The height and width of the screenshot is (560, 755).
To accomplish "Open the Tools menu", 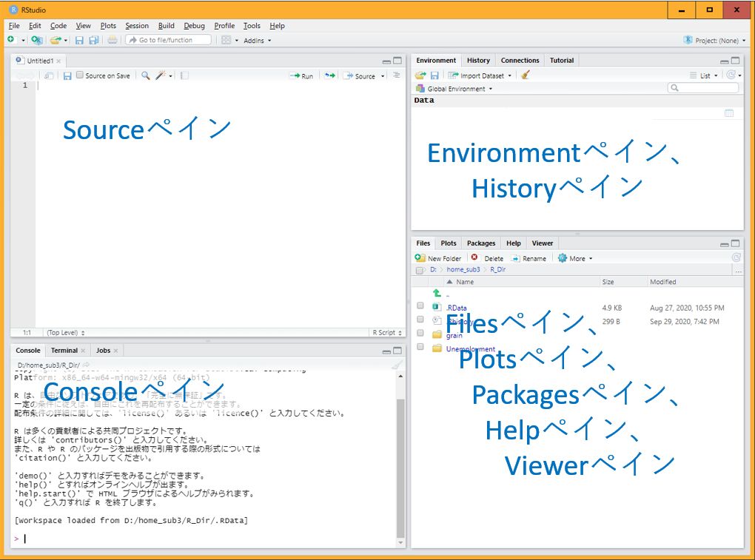I will click(252, 25).
